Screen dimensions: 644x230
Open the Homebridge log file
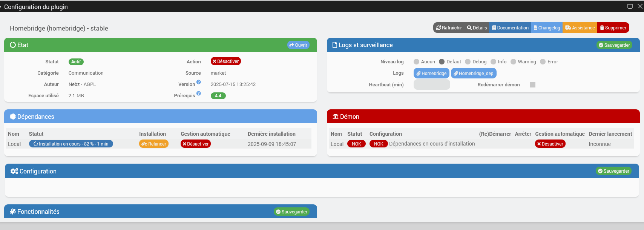tap(431, 73)
